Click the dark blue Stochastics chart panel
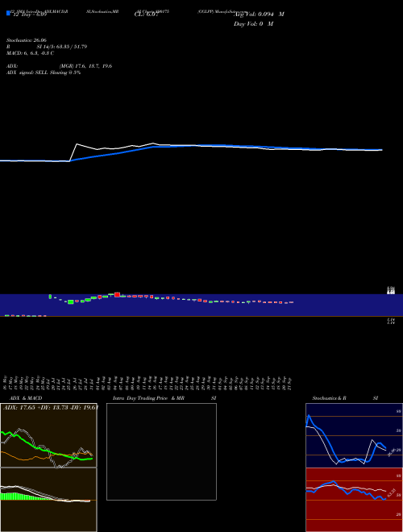This screenshot has width=403, height=532. tap(354, 435)
